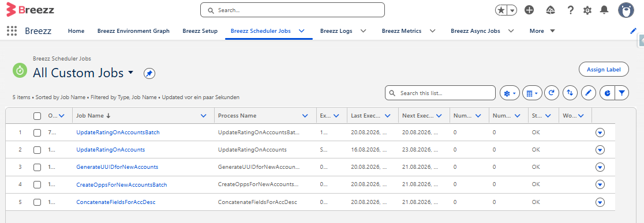Select the UpdateRatingOnAccountsBatch row checkbox
The width and height of the screenshot is (644, 223).
38,133
